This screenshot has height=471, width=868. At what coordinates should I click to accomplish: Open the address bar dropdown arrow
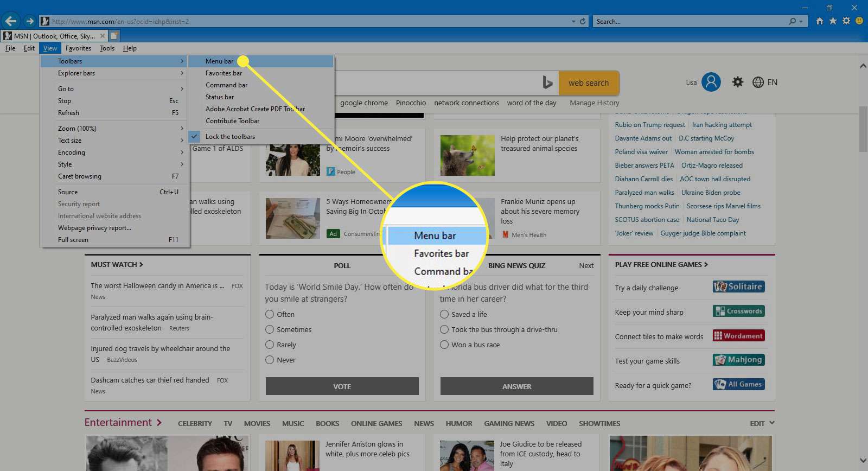click(x=573, y=21)
